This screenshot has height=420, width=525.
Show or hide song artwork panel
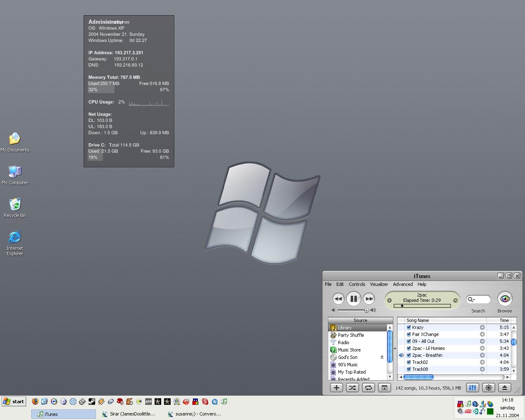coord(384,388)
